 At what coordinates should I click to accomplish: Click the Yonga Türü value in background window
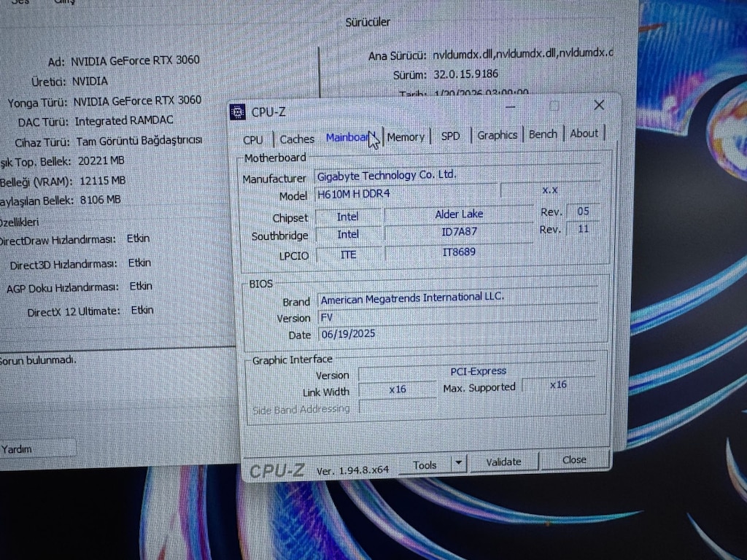(x=137, y=101)
